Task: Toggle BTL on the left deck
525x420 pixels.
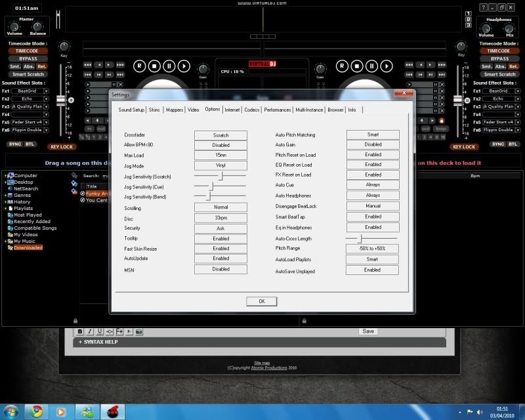Action: click(30, 144)
